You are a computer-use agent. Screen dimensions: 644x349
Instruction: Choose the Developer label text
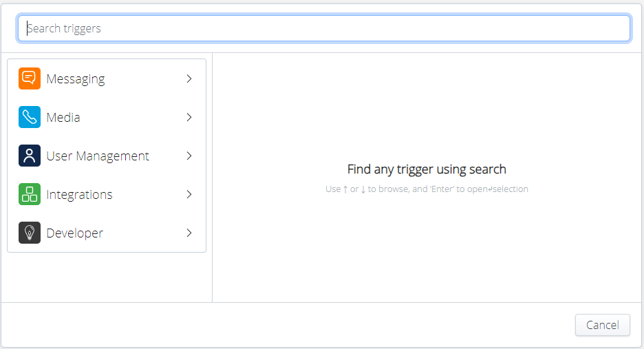point(74,233)
